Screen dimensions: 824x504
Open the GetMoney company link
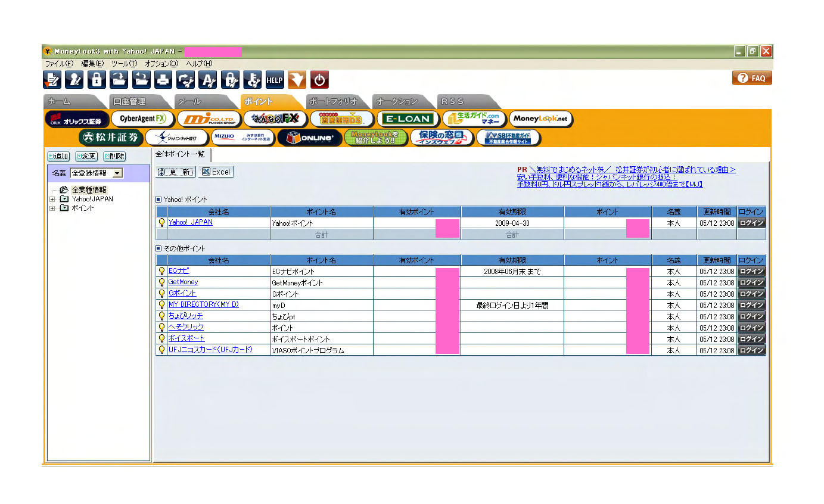(183, 282)
